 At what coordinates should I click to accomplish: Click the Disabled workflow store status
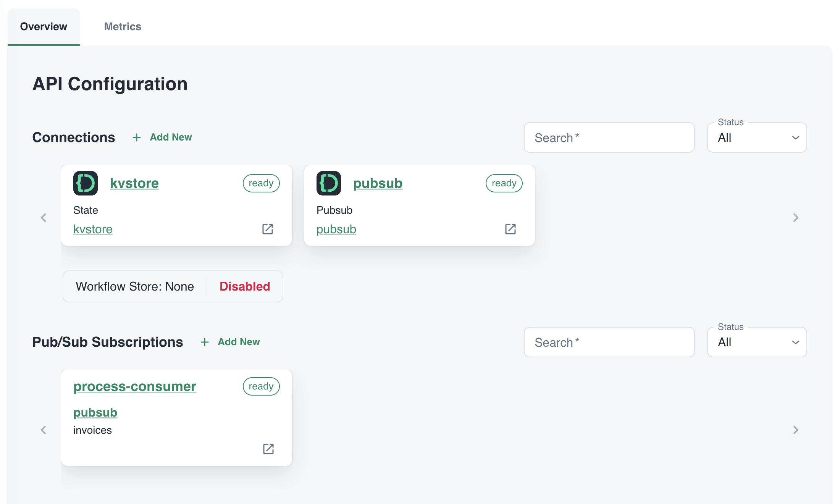[x=245, y=286]
